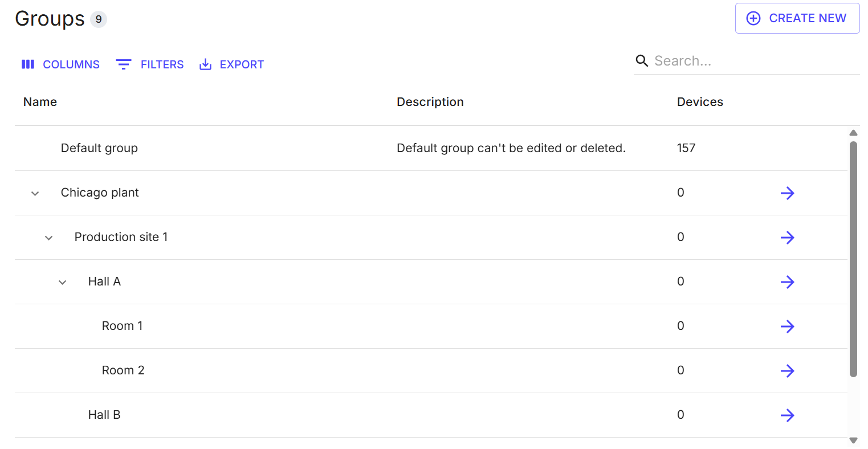Viewport: 868px width, 449px height.
Task: Click the Create New button
Action: click(797, 18)
